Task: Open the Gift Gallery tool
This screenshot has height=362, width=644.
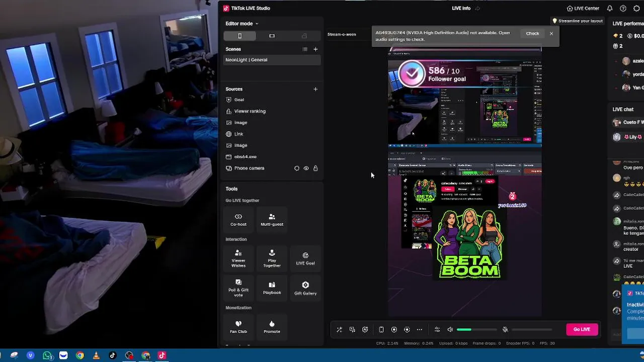Action: coord(305,288)
